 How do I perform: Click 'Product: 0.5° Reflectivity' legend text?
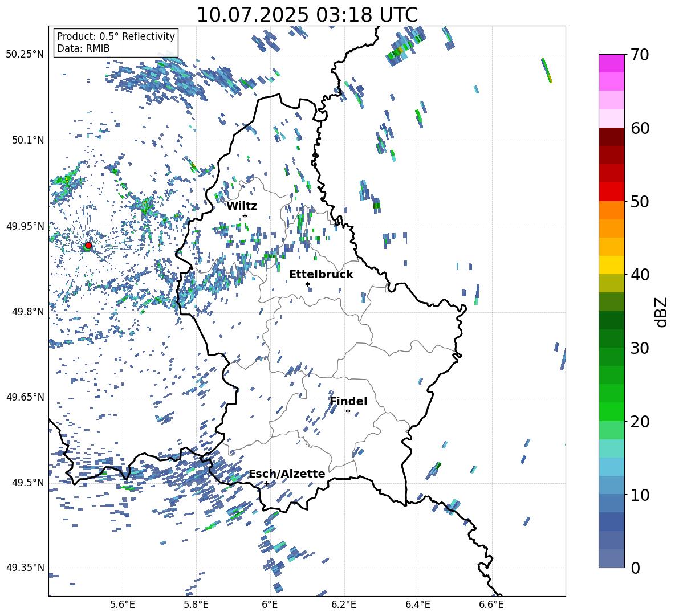tap(116, 36)
